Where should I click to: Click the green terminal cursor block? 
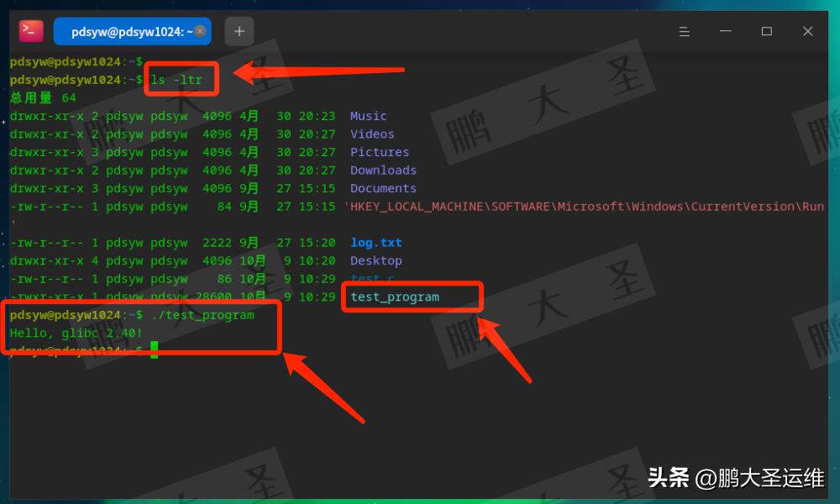[x=155, y=349]
